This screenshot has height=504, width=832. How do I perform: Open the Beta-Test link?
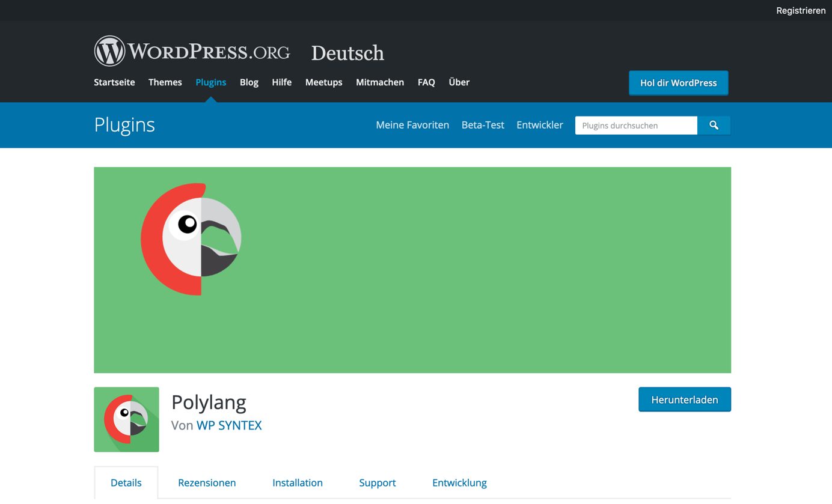[483, 125]
